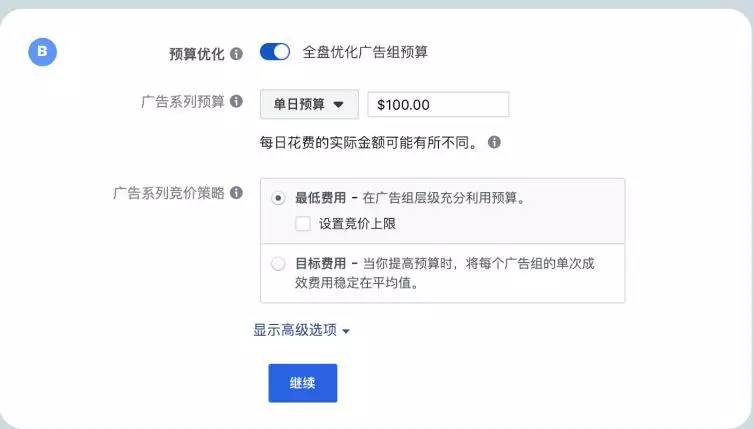754x429 pixels.
Task: Click info icon beside 广告系列预算
Action: pyautogui.click(x=236, y=102)
